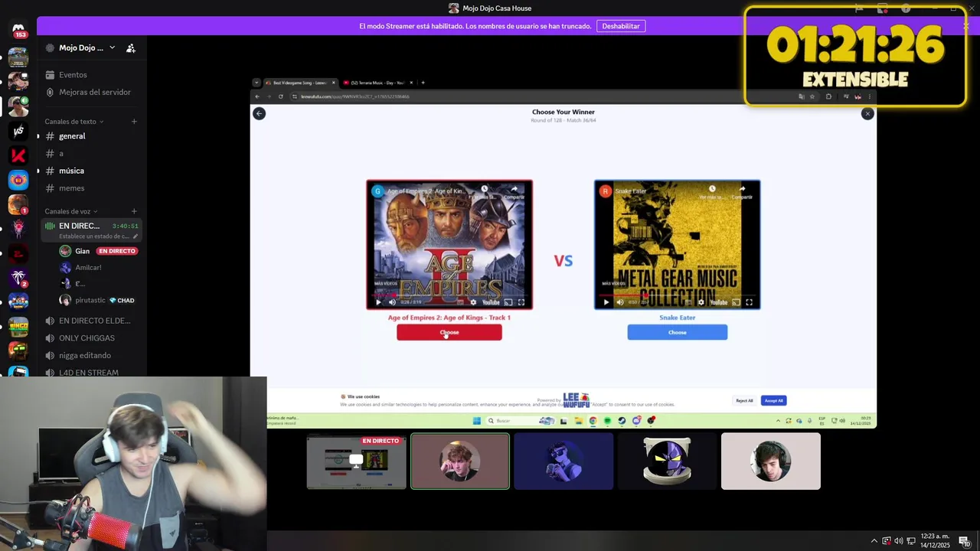Image resolution: width=980 pixels, height=551 pixels.
Task: Add a voice channel with plus icon
Action: (134, 211)
